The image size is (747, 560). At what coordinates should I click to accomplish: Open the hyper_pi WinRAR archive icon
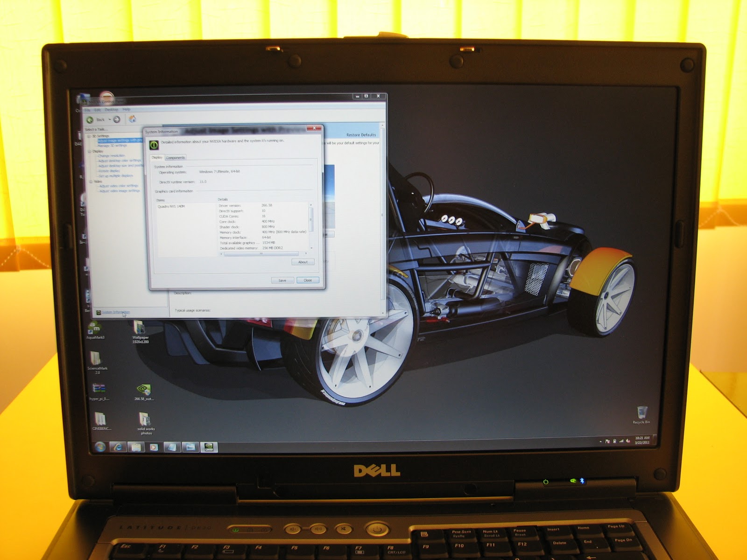coord(99,389)
